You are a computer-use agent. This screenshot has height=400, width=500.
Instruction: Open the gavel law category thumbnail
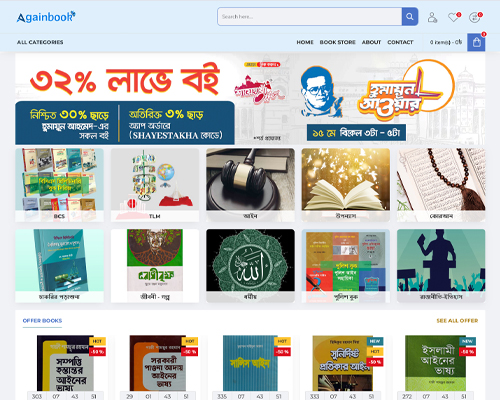point(250,185)
